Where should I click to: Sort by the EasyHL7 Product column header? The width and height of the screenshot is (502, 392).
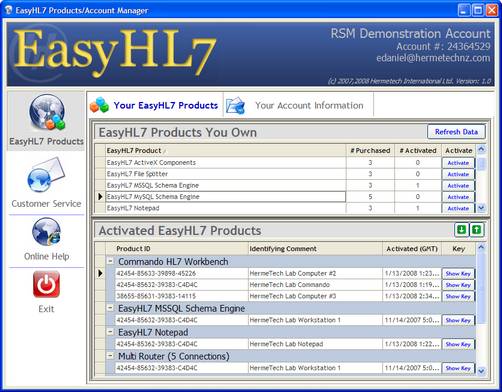click(x=226, y=151)
